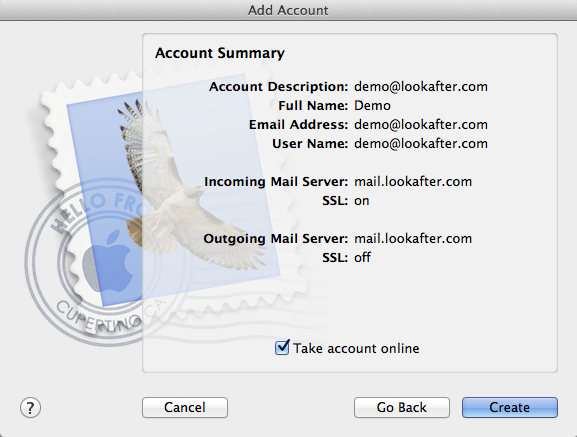Click the Take account online label
This screenshot has width=577, height=437.
[356, 348]
